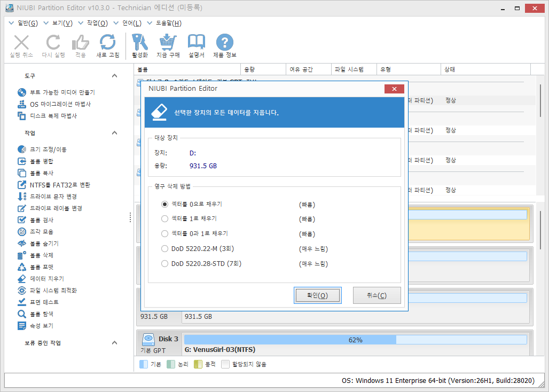Choose 볼륨 삭제 in sidebar

(x=35, y=255)
